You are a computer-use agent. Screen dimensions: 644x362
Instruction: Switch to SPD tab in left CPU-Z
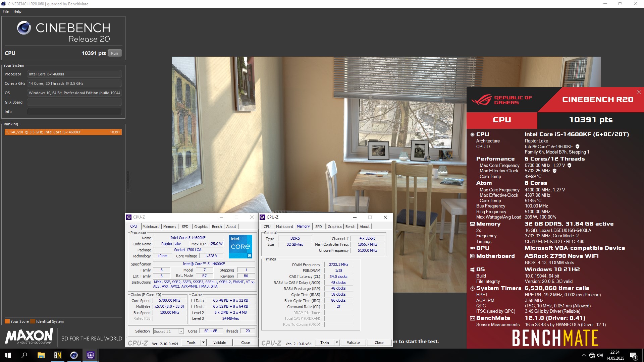[x=185, y=227]
